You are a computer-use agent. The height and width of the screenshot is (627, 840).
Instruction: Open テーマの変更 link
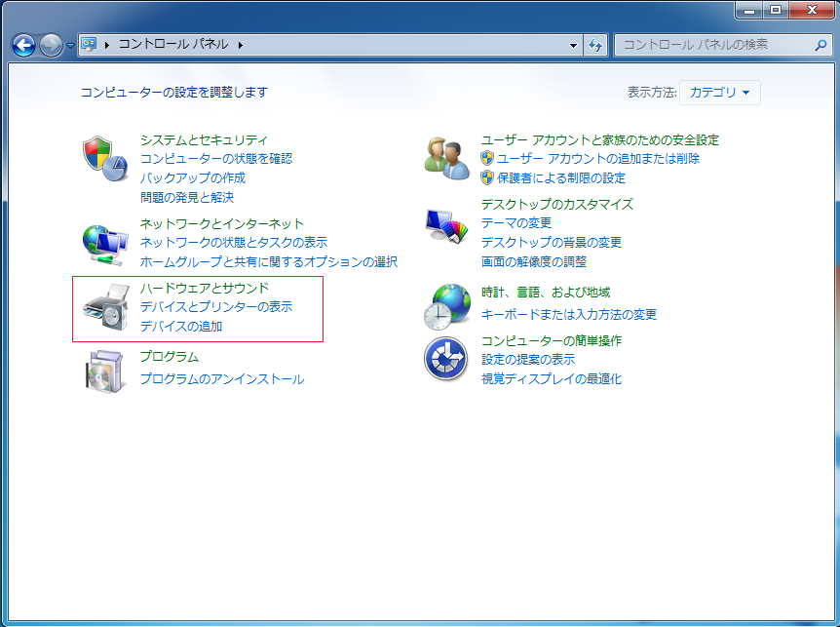click(x=516, y=223)
